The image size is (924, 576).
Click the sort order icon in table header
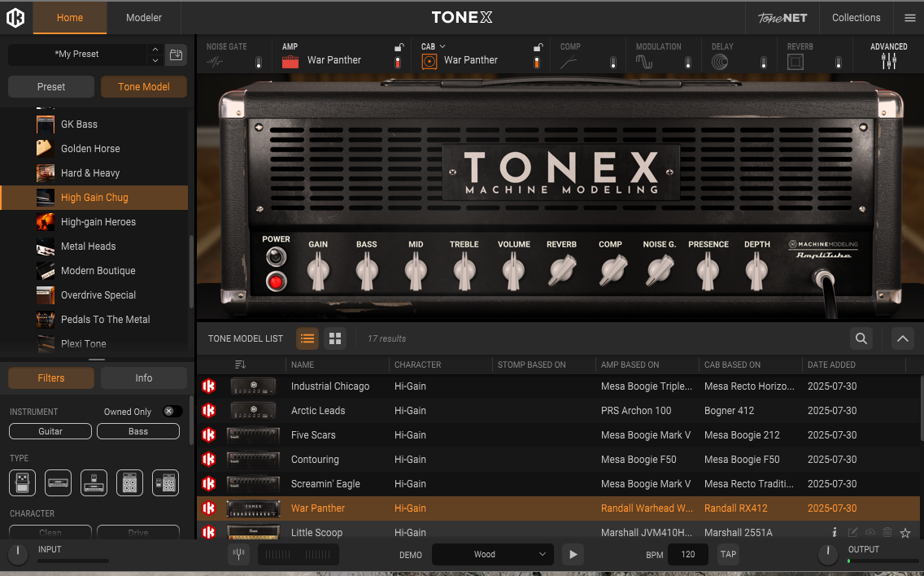point(240,365)
